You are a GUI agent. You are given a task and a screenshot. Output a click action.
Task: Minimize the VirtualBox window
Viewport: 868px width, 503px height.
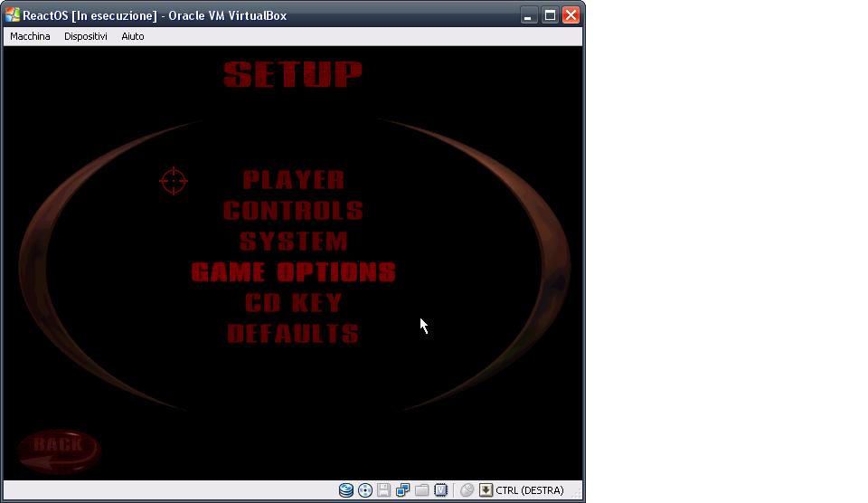(529, 15)
